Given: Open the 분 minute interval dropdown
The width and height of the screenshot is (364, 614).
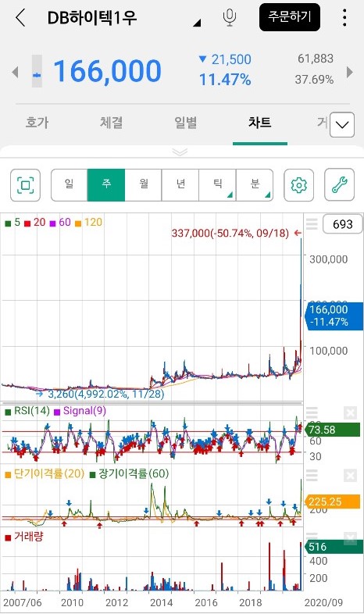Looking at the screenshot, I should click(255, 185).
